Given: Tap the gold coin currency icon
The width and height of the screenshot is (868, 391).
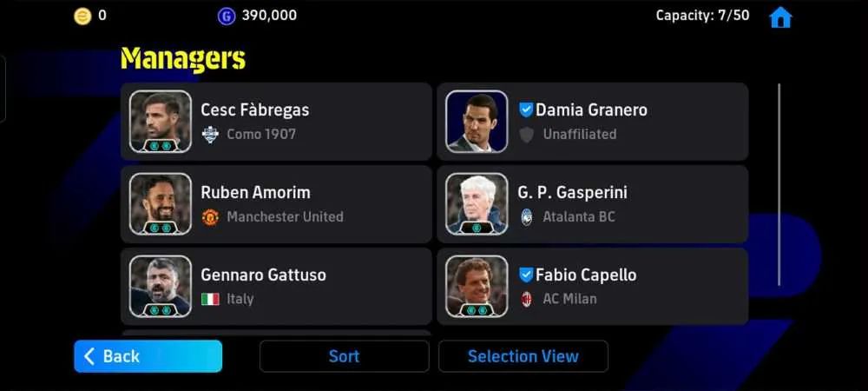Looking at the screenshot, I should [82, 16].
